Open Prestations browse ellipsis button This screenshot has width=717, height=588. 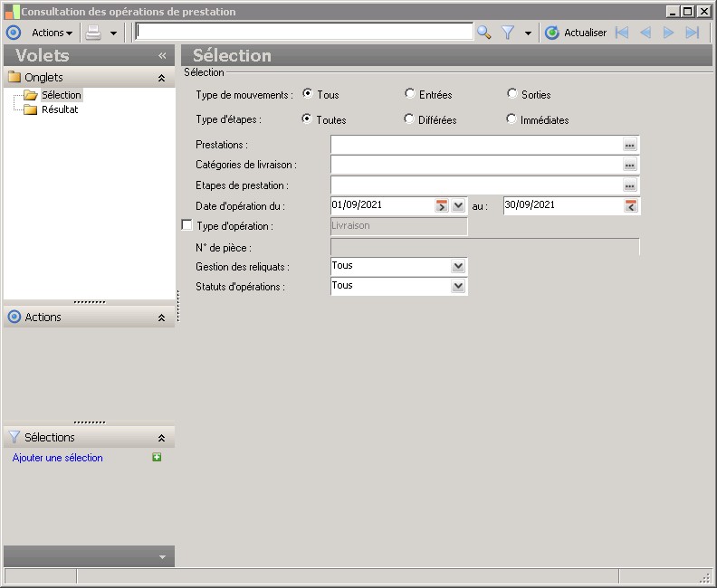pos(630,145)
